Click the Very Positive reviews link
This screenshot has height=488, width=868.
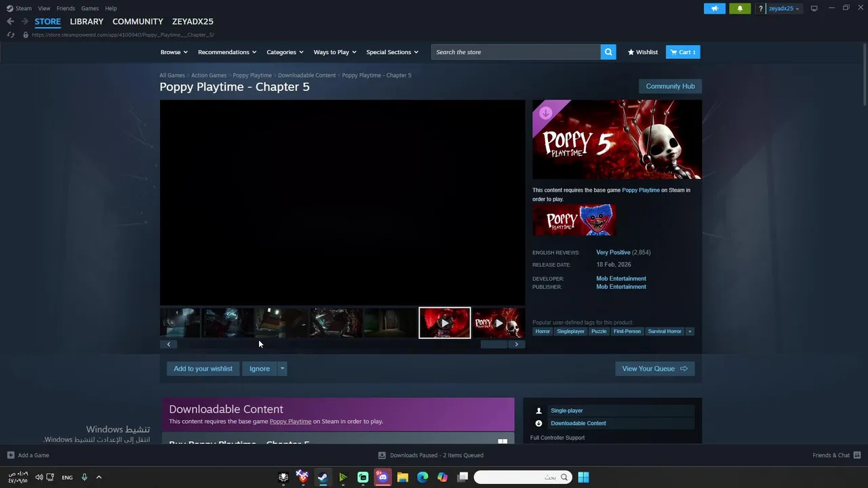coord(613,252)
